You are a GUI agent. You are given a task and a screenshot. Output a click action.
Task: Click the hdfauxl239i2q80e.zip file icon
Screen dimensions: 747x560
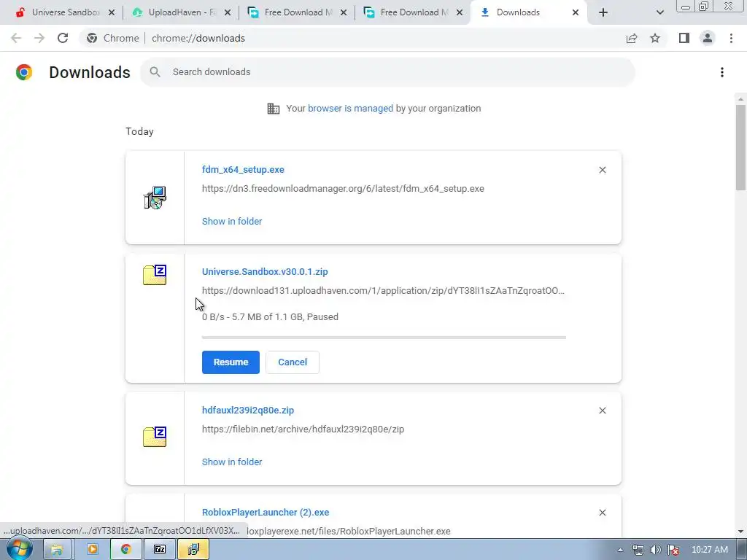point(155,437)
